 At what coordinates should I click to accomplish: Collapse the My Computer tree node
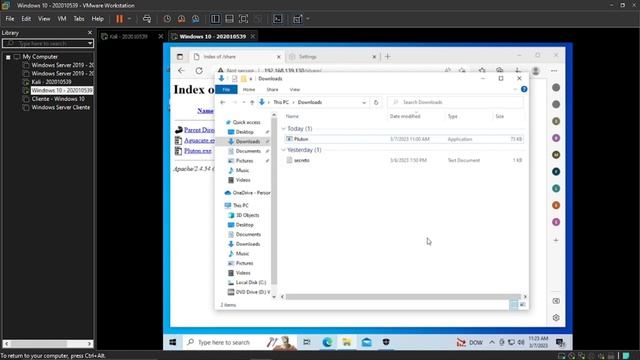[8, 57]
